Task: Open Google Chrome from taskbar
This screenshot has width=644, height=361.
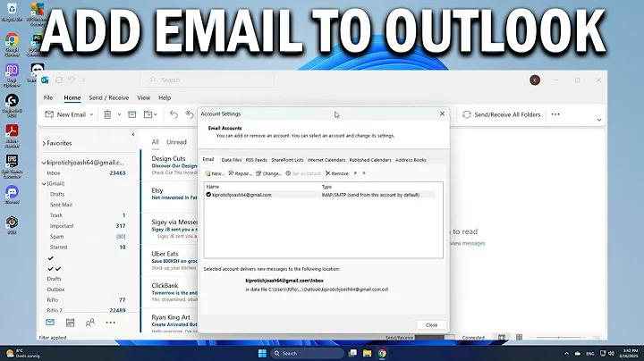Action: tap(382, 353)
